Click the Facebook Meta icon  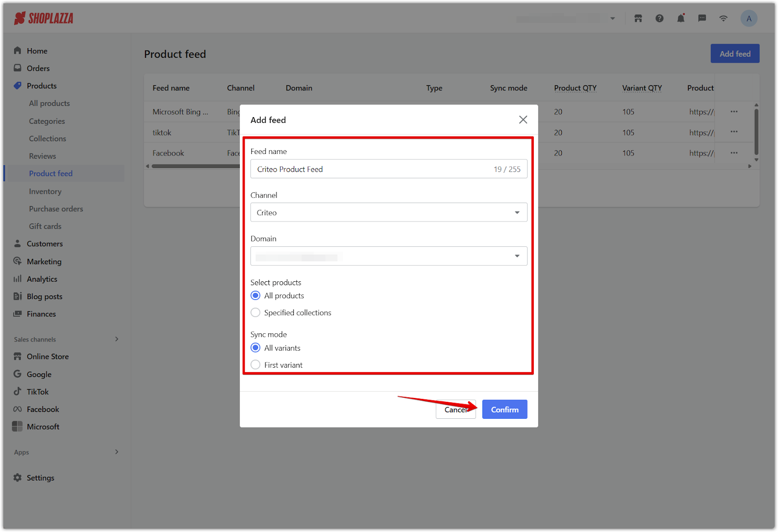(18, 409)
